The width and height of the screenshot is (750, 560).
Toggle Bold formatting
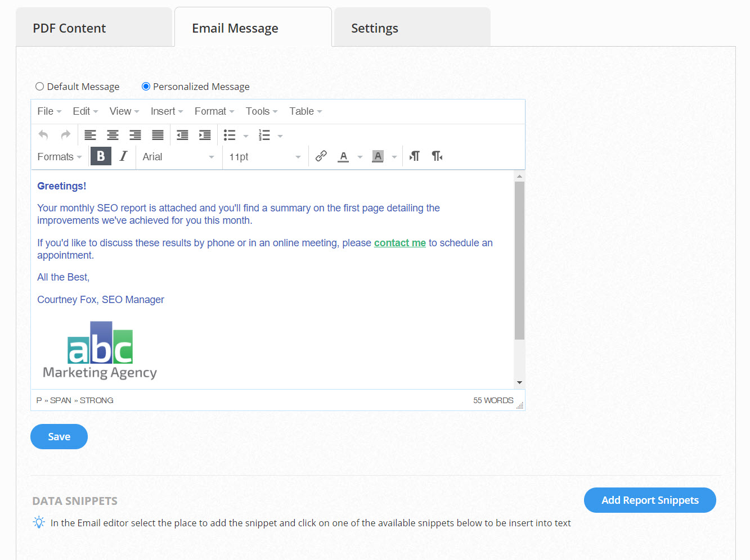pos(101,156)
